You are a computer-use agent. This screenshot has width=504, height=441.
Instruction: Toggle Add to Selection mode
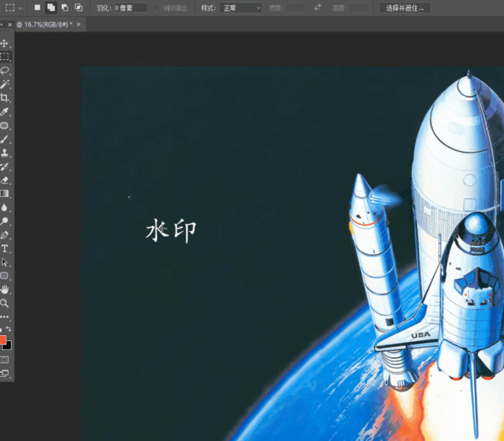(x=51, y=7)
